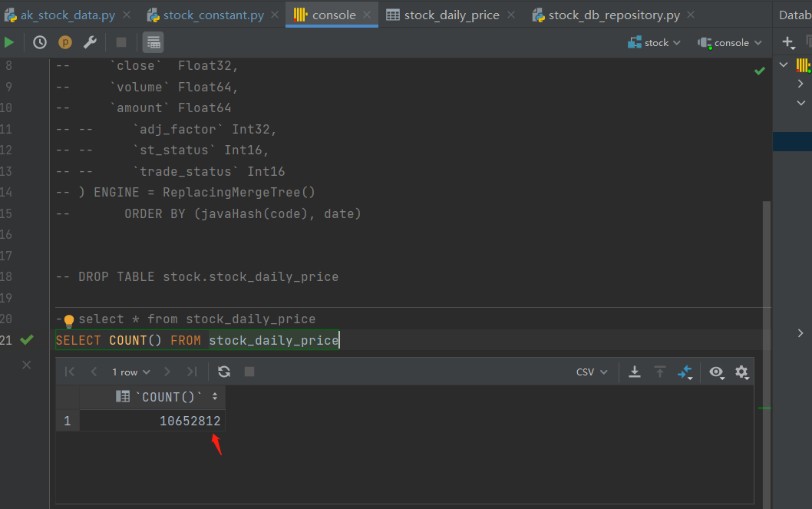The image size is (812, 509).
Task: Add new data source plus icon
Action: (788, 42)
